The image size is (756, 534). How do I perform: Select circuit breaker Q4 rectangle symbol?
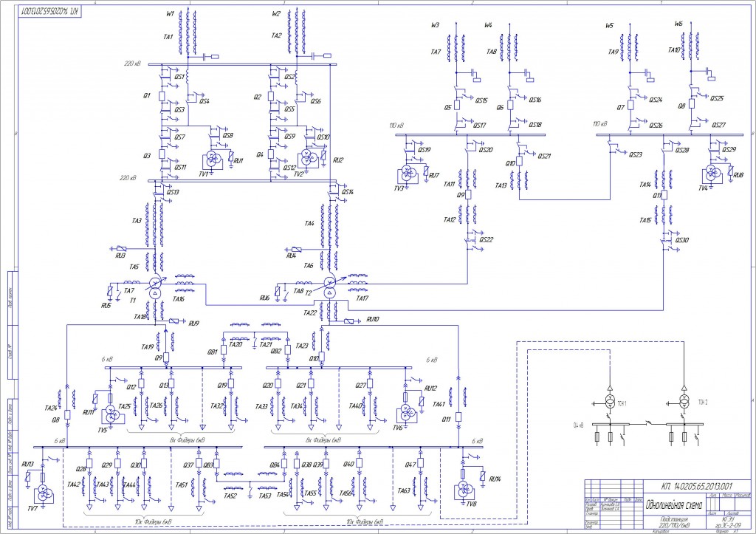(x=272, y=154)
